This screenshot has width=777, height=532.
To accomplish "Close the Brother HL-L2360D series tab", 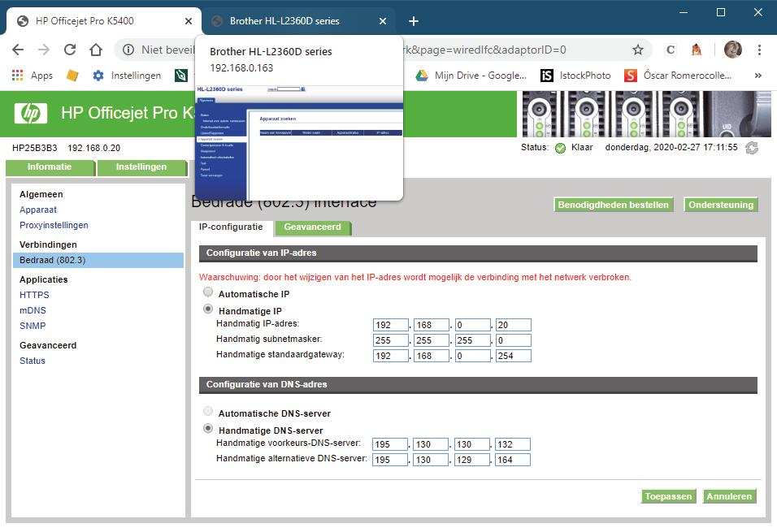I will (383, 21).
